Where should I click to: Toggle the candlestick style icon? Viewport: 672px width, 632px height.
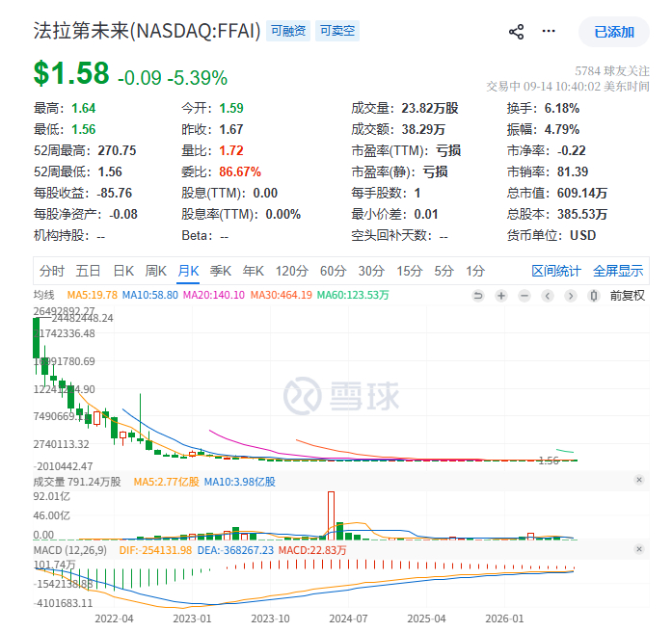coord(594,296)
